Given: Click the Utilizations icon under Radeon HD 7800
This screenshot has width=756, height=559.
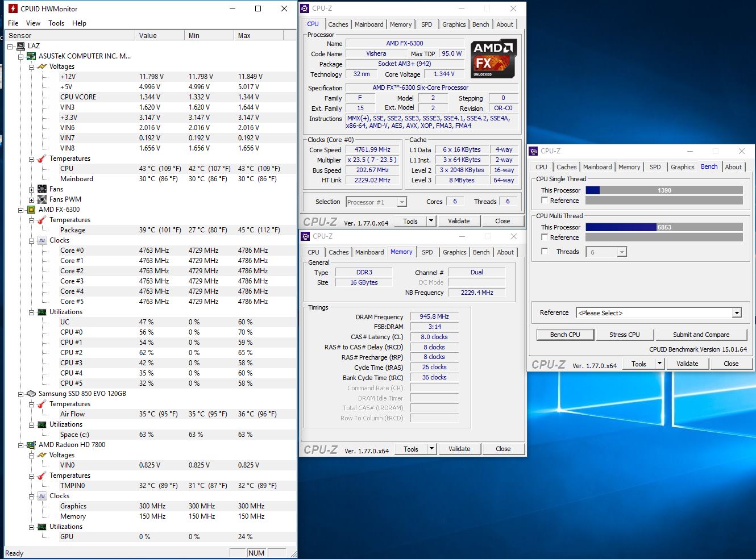Looking at the screenshot, I should [x=42, y=527].
